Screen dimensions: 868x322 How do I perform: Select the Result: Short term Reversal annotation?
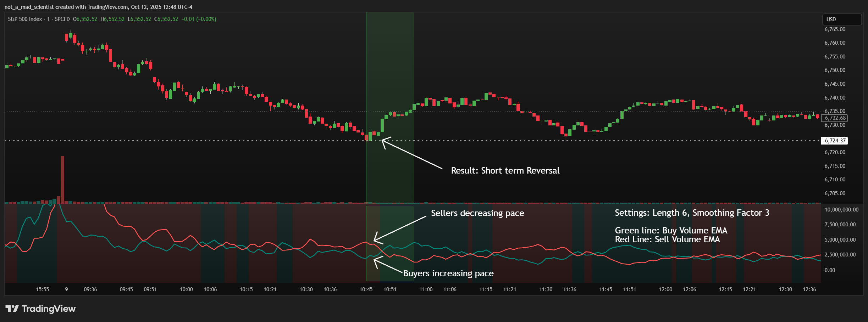click(505, 171)
